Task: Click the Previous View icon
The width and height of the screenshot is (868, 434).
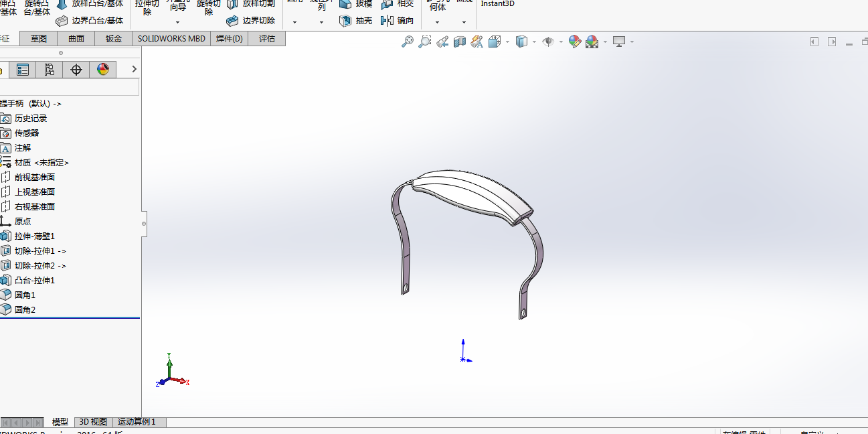Action: tap(442, 42)
